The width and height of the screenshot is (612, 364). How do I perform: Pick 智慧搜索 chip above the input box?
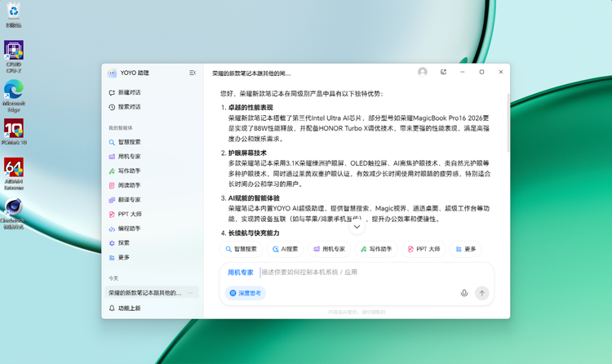242,249
